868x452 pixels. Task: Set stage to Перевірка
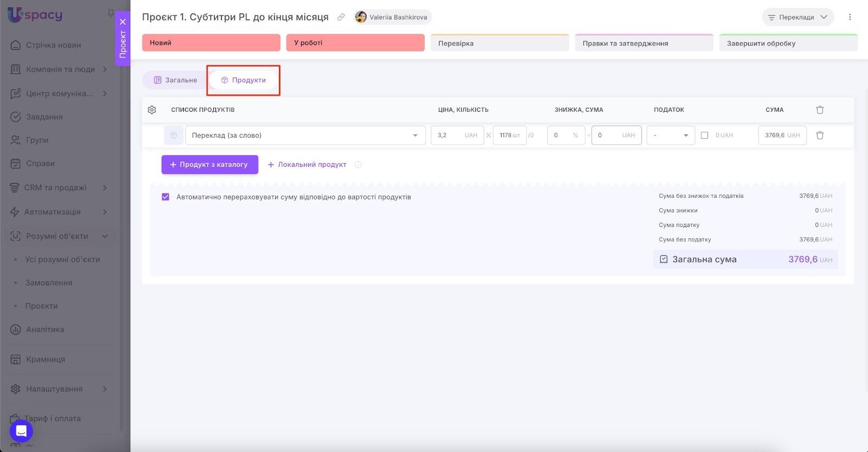(x=499, y=43)
